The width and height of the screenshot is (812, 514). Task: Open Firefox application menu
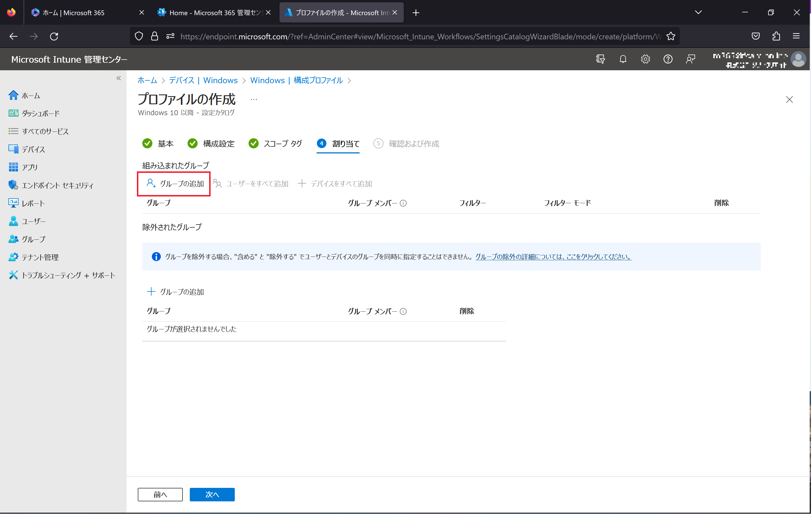(x=796, y=36)
